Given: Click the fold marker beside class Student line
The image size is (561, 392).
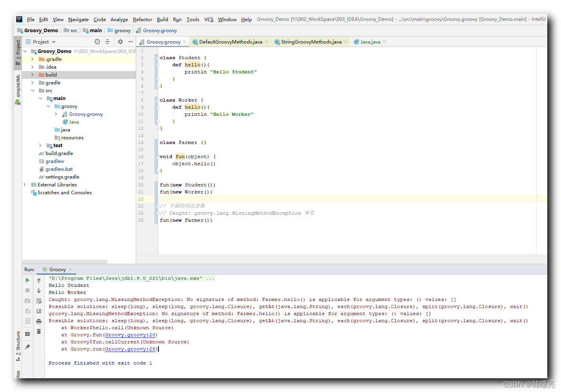Looking at the screenshot, I should click(x=158, y=58).
